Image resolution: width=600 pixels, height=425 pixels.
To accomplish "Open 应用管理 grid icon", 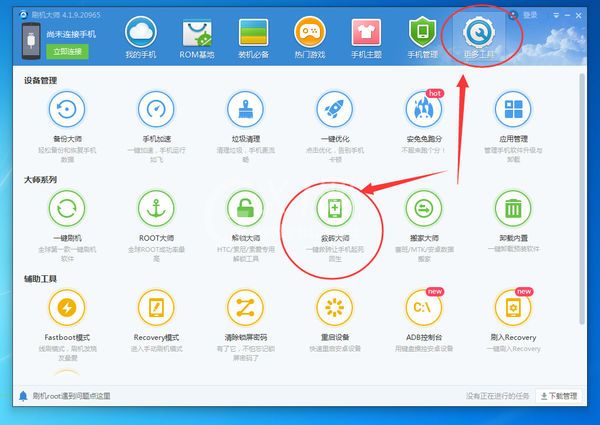I will click(x=513, y=109).
